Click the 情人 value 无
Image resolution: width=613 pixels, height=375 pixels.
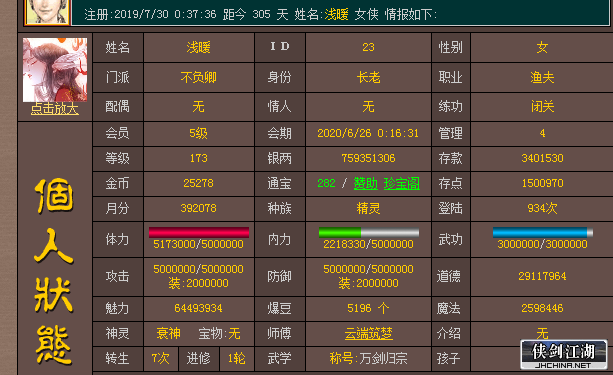tap(368, 106)
